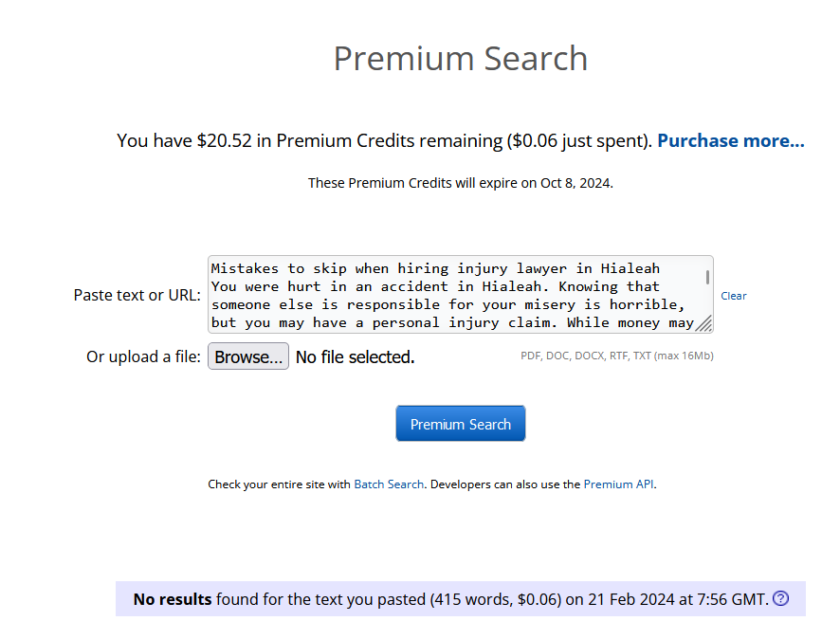Click the blue Premium Search button
840x621 pixels.
coord(461,424)
